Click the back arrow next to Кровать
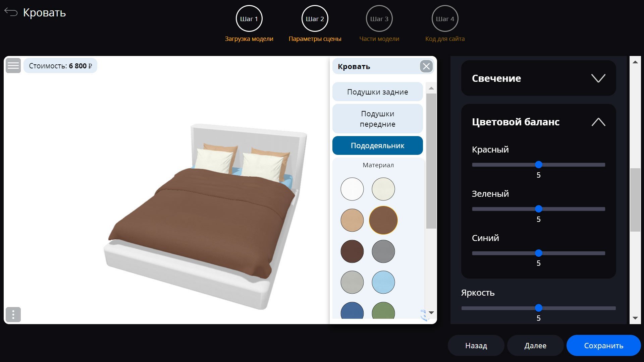 (11, 12)
